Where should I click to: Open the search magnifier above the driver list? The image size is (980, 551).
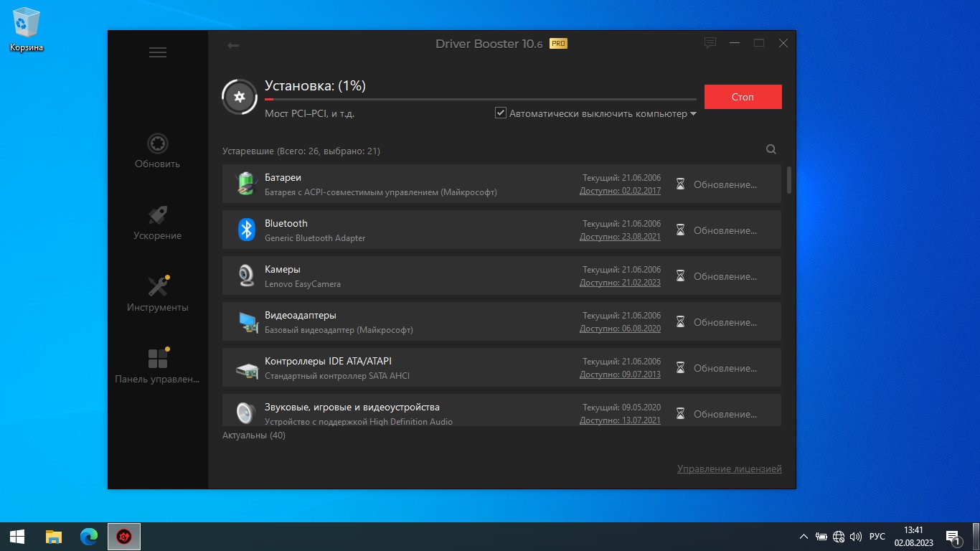point(771,149)
